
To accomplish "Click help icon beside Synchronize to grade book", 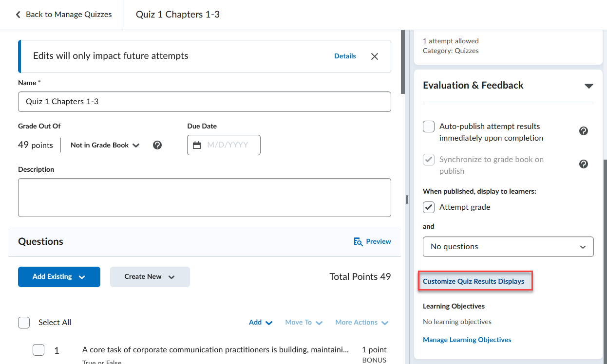I will (x=583, y=164).
